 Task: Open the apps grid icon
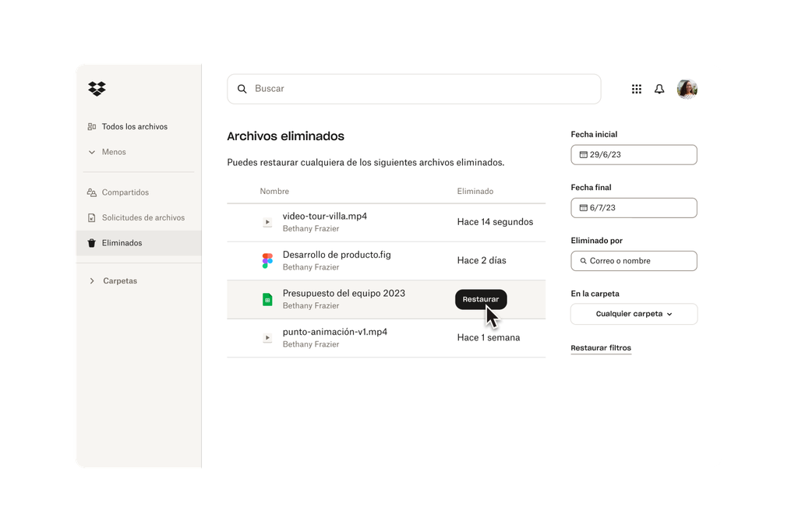pyautogui.click(x=637, y=89)
